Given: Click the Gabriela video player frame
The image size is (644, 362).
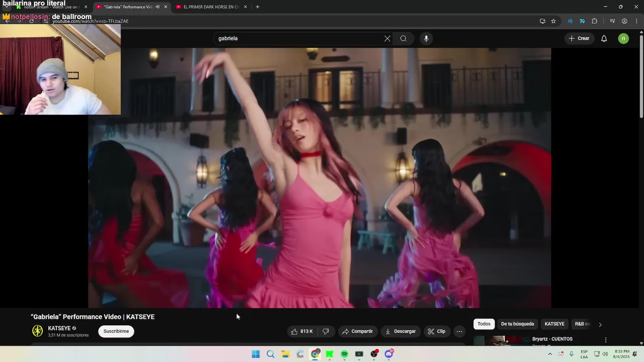Looking at the screenshot, I should (319, 177).
